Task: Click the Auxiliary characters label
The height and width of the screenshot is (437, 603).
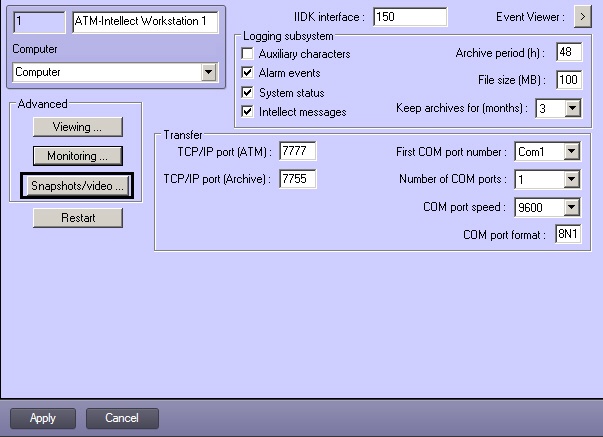Action: [304, 54]
